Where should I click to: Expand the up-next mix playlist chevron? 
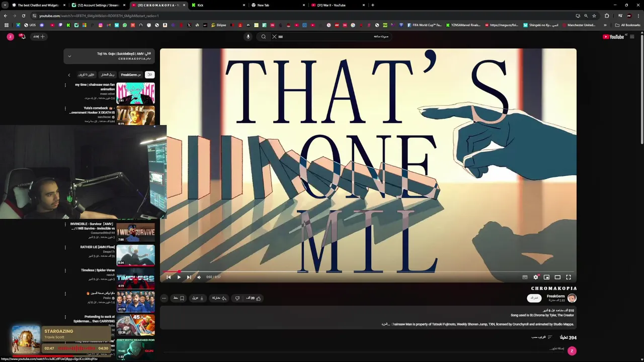(69, 56)
